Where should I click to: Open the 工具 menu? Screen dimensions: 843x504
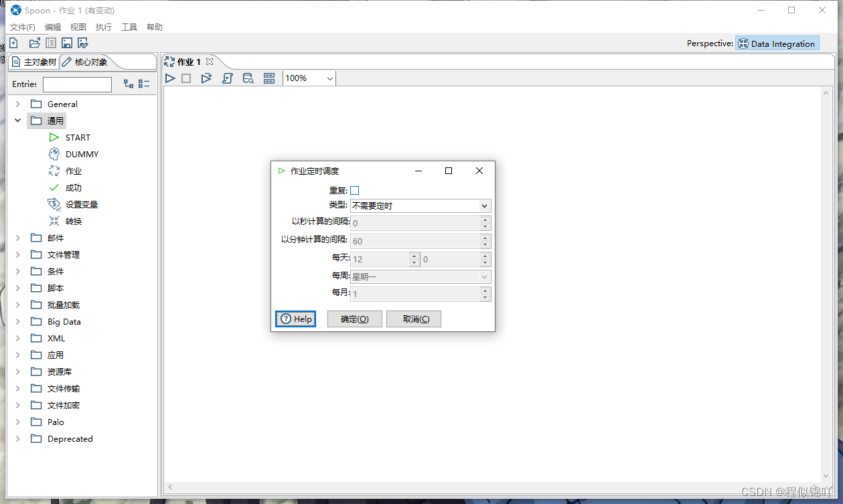pos(129,27)
